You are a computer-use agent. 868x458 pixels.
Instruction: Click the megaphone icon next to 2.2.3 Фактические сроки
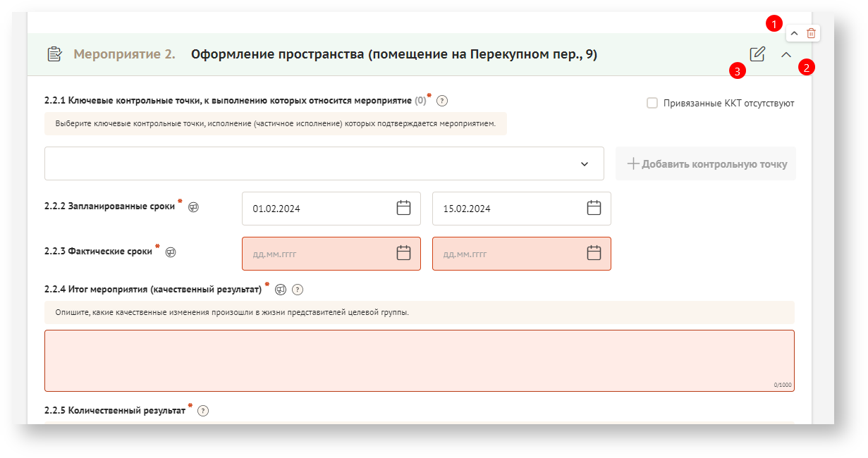tap(170, 252)
